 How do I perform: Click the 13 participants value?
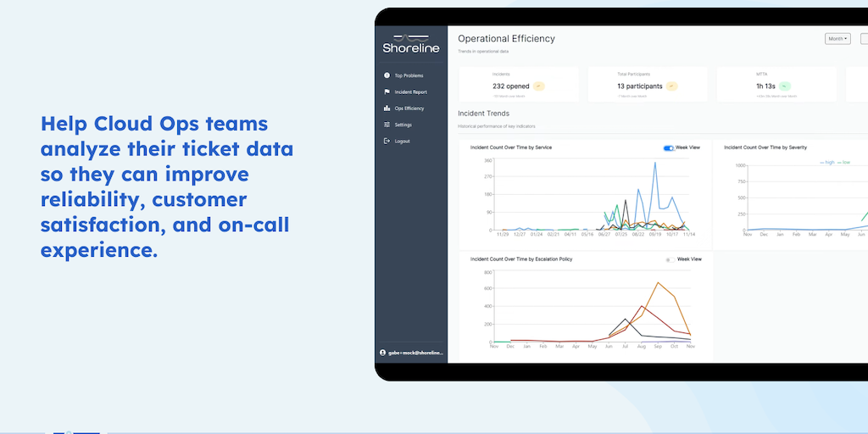pyautogui.click(x=640, y=86)
